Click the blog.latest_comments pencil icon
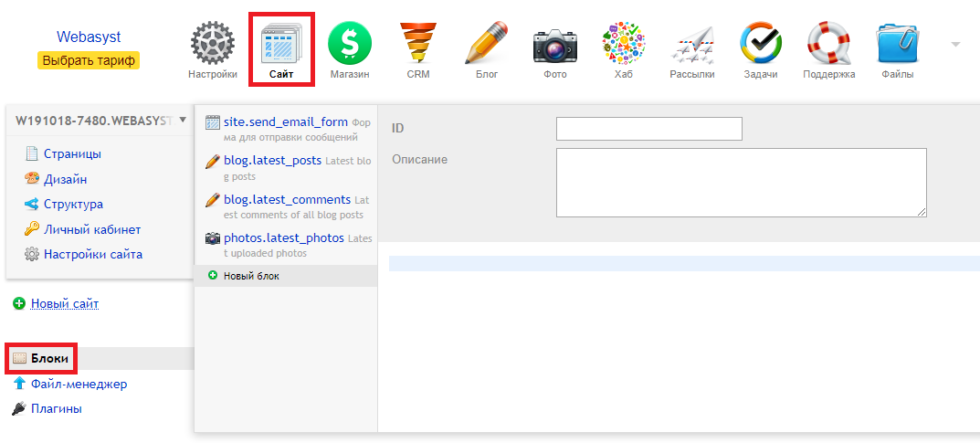Image resolution: width=980 pixels, height=443 pixels. [213, 200]
